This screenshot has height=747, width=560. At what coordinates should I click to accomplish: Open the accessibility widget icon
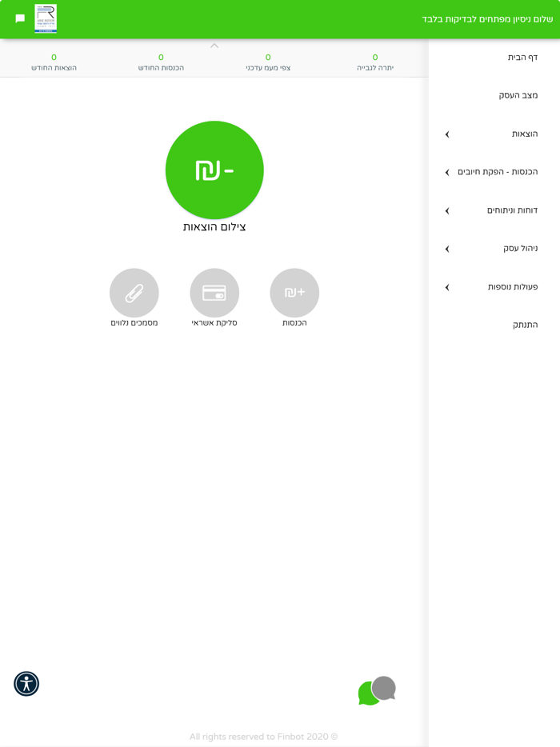[x=26, y=684]
